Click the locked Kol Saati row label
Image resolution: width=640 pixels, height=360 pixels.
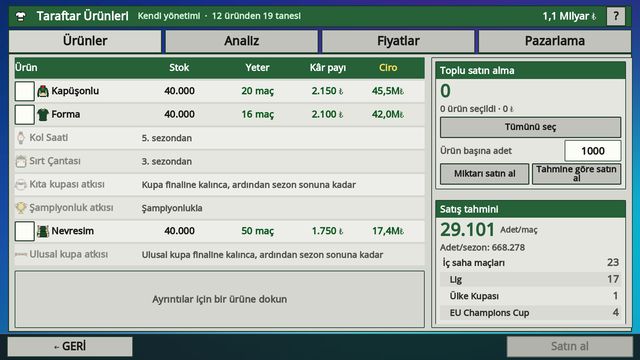coord(49,138)
